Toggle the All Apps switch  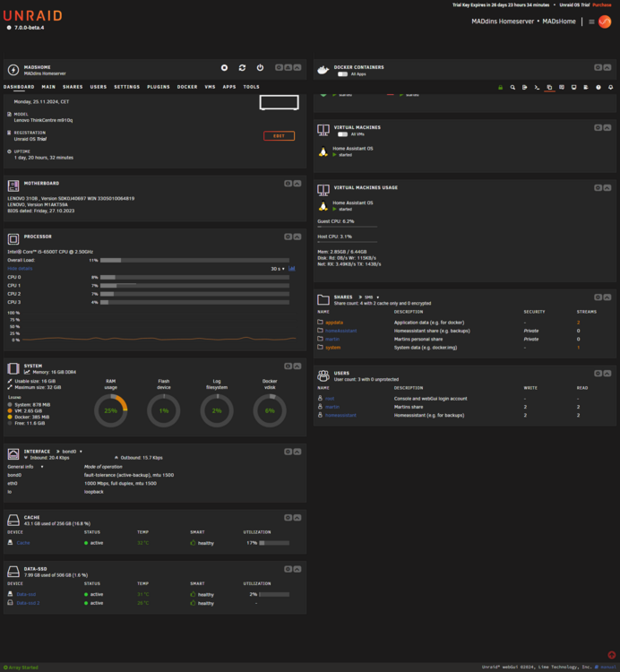[x=342, y=74]
